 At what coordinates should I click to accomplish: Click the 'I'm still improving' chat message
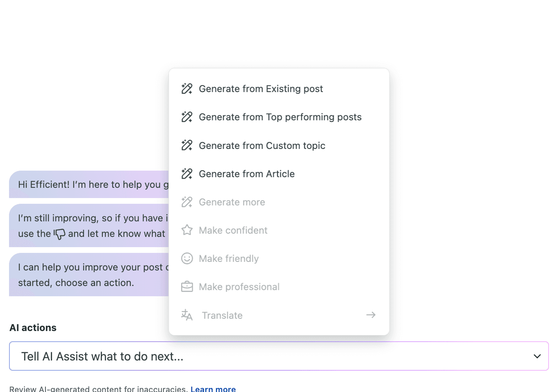coord(89,225)
